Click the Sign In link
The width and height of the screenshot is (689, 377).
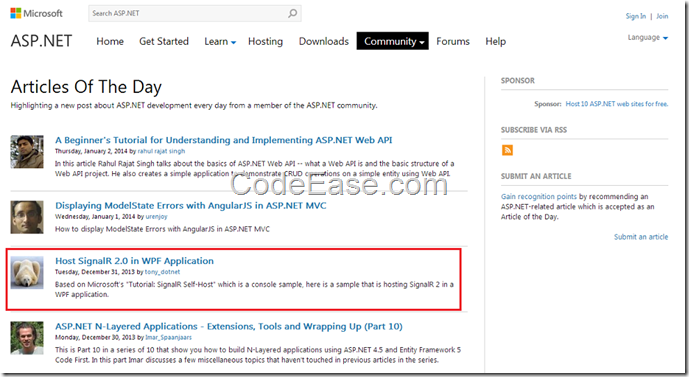635,16
